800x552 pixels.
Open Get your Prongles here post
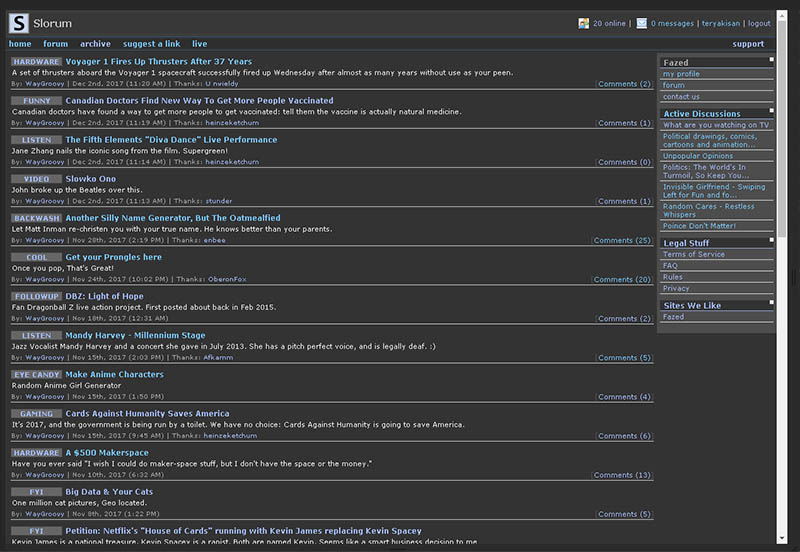point(114,257)
